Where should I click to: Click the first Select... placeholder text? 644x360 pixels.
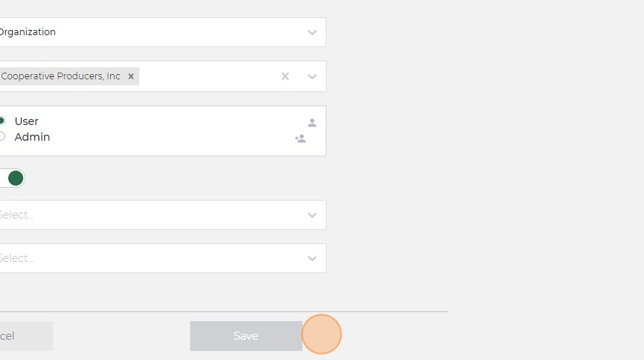click(16, 215)
